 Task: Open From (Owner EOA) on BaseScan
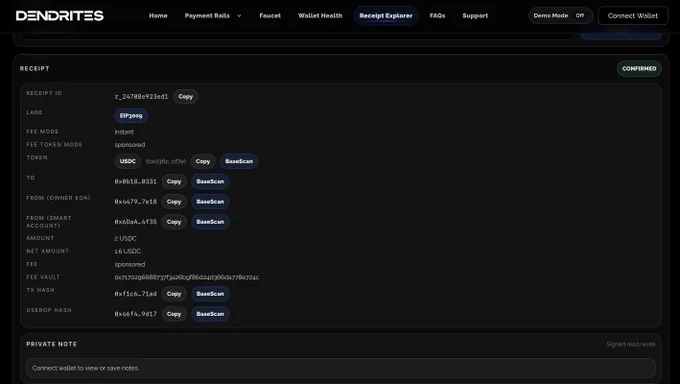point(210,202)
